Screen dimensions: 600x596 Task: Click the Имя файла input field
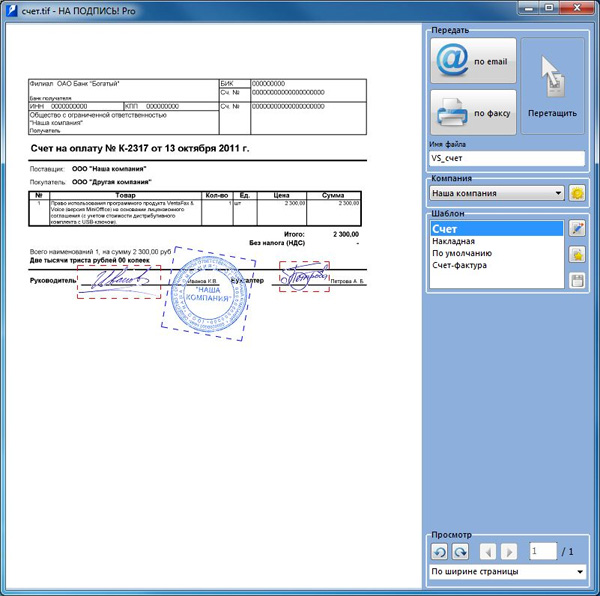tap(506, 158)
